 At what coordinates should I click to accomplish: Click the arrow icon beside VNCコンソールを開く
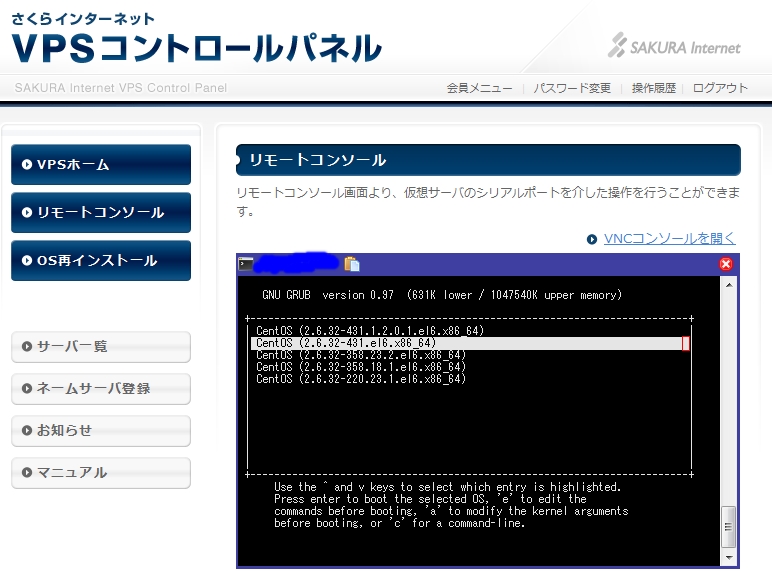[592, 239]
